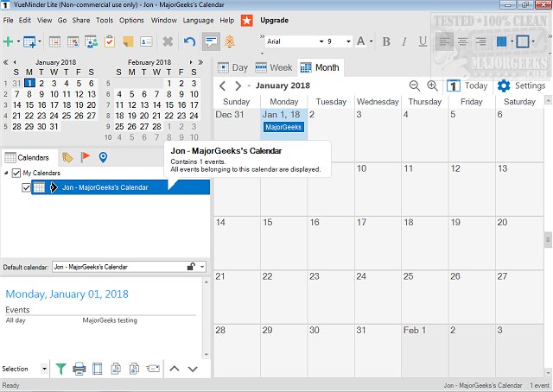
Task: Jump forward with double-right arrow in mini calendar
Action: [x=200, y=62]
